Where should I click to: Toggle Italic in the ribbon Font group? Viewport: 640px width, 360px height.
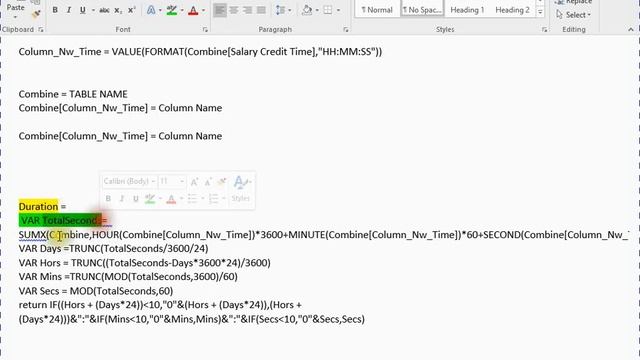coord(69,10)
